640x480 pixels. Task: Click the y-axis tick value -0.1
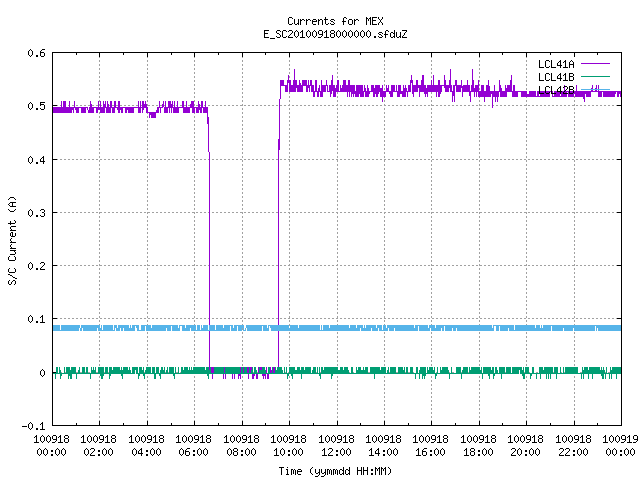coord(33,426)
